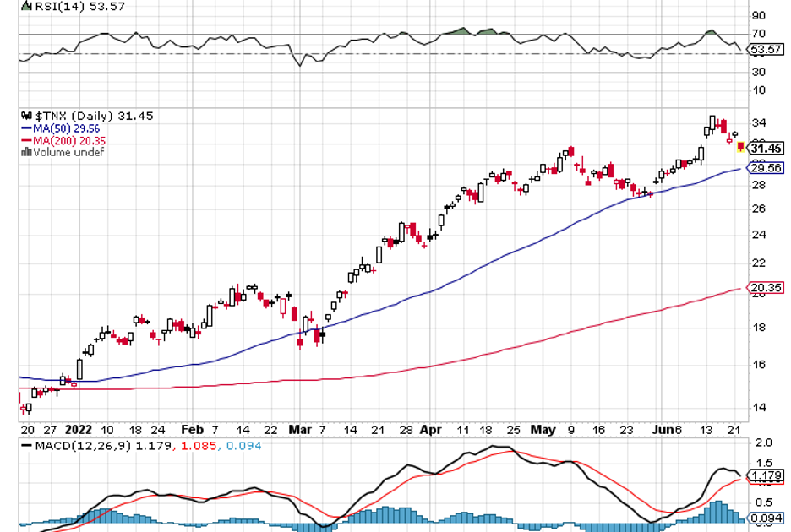Click the Jun label on date axis

pos(663,429)
